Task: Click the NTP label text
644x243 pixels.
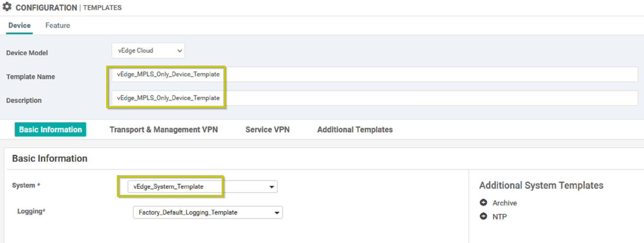Action: (500, 217)
